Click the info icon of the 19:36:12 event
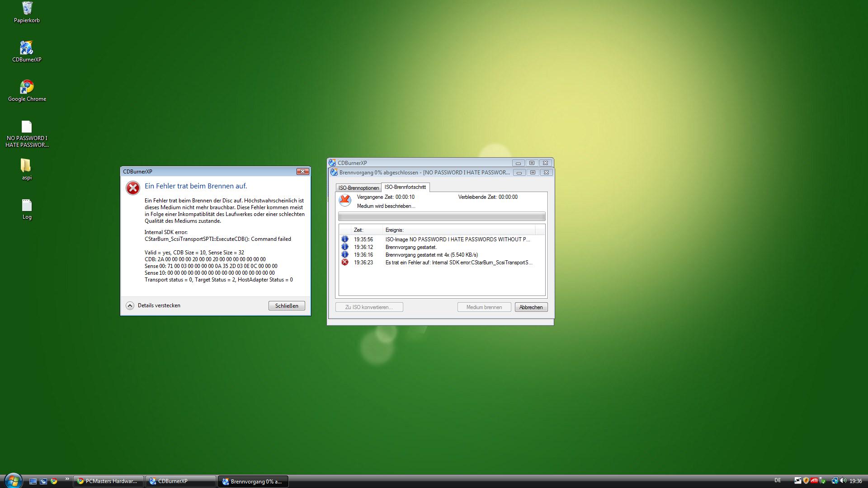 click(345, 247)
